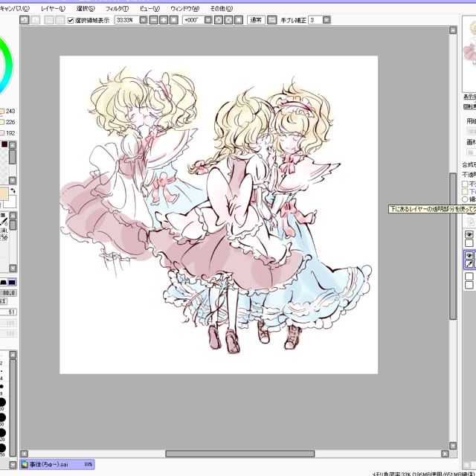Select the size 50 brush dot preset
Image resolution: width=476 pixels, height=476 pixels.
(2, 417)
